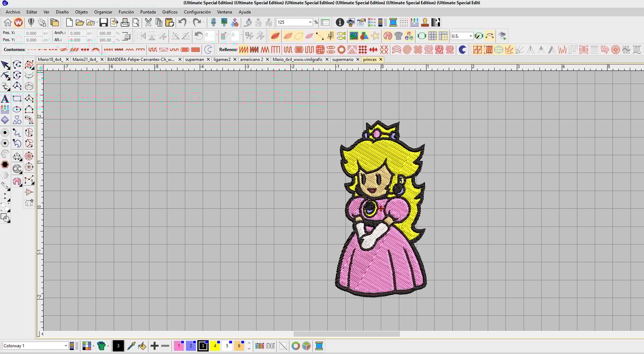Click the Anch. width input field
The image size is (644, 354).
76,33
